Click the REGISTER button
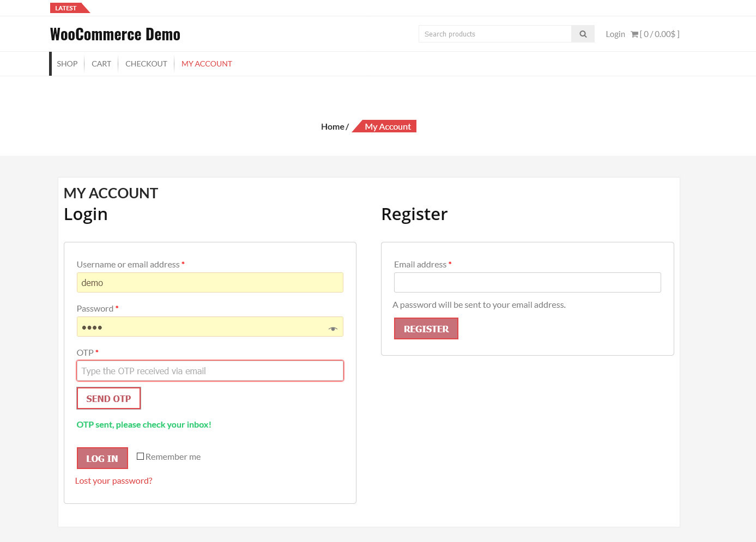The height and width of the screenshot is (542, 756). click(x=426, y=328)
